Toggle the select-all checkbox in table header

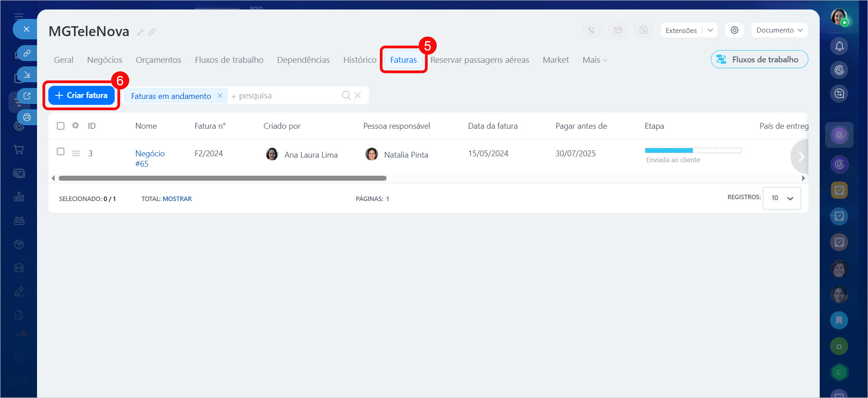[61, 126]
